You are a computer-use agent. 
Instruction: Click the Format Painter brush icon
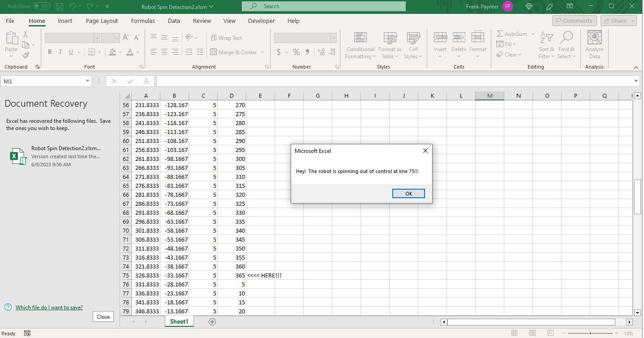[26, 55]
